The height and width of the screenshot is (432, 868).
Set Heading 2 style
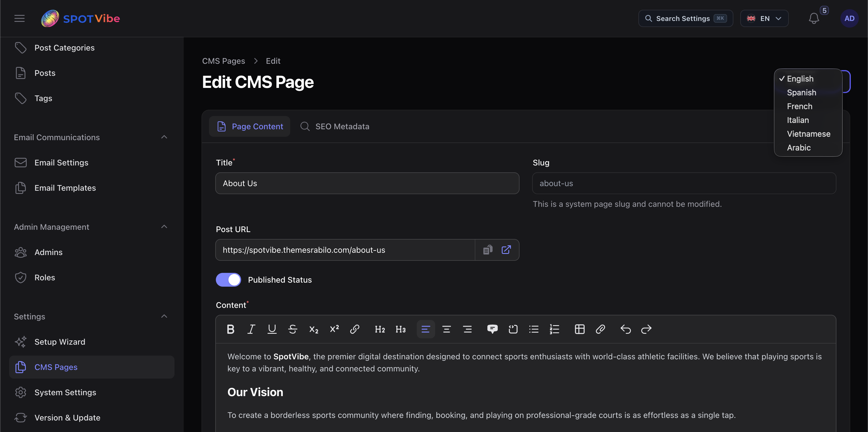point(380,329)
